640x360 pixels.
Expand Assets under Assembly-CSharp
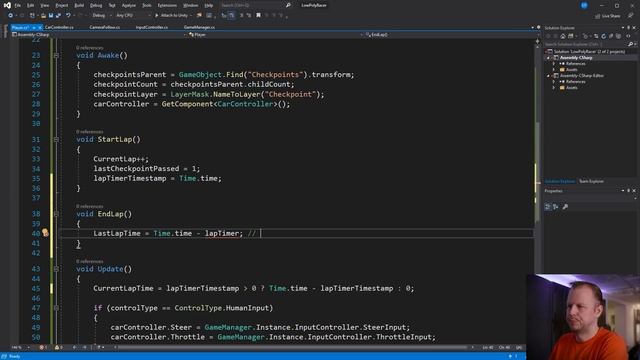click(554, 70)
